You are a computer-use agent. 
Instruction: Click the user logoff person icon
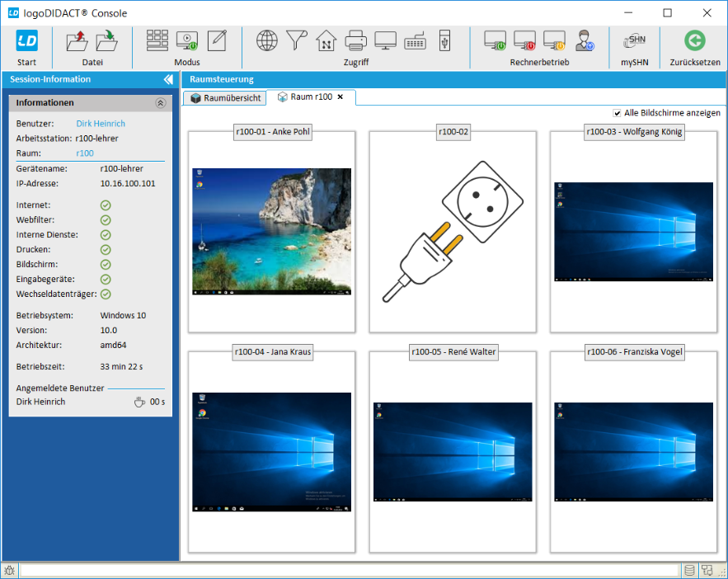pos(585,40)
